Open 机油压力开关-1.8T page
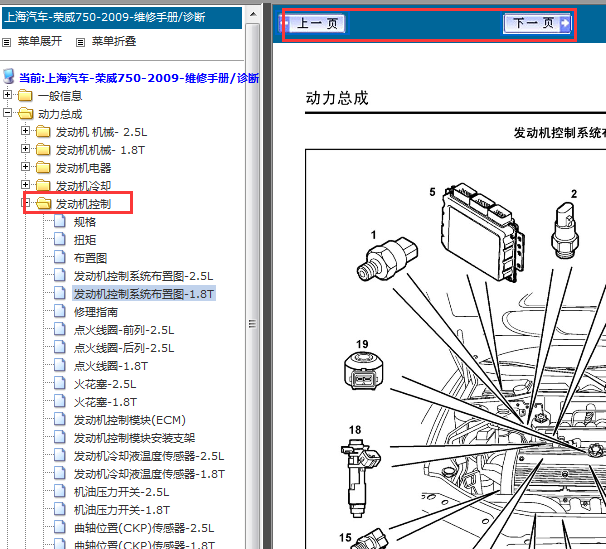 point(122,510)
